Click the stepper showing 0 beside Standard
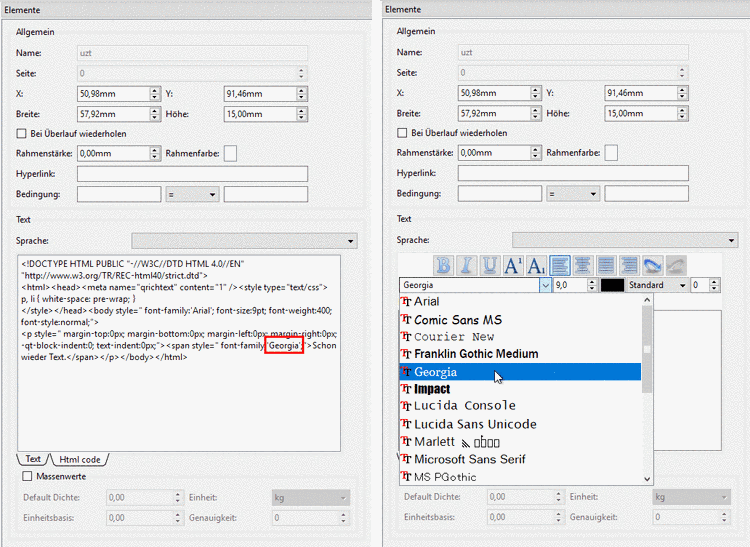750x547 pixels. click(x=714, y=285)
